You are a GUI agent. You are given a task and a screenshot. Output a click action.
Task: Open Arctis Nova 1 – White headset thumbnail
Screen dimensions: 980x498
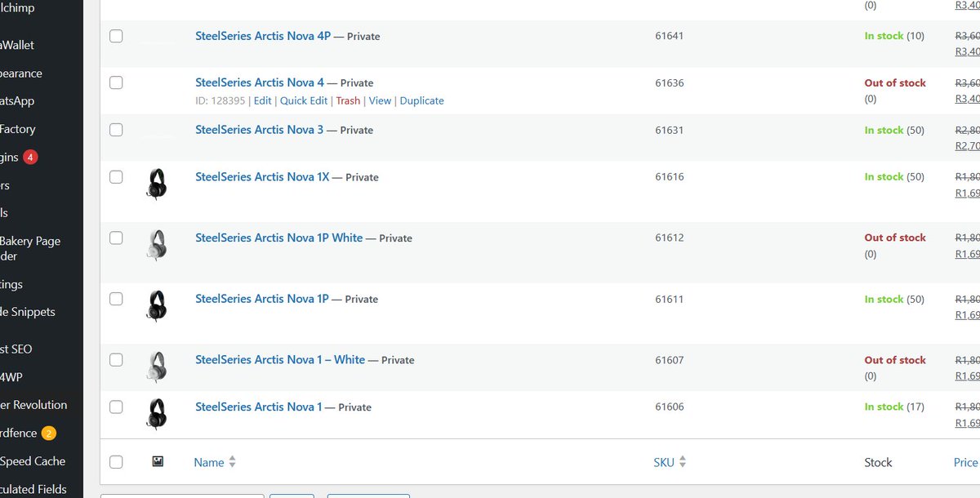point(157,367)
